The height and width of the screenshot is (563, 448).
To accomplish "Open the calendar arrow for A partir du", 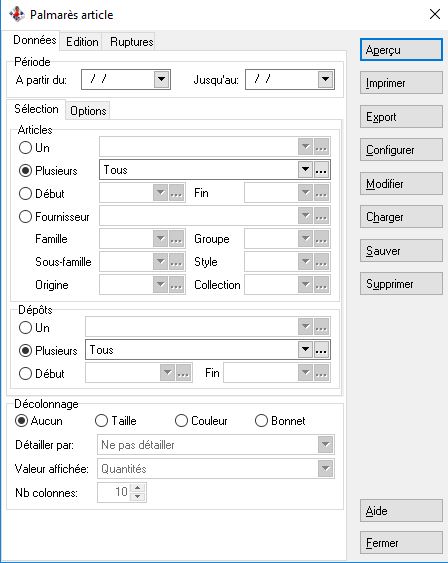I will coord(162,79).
